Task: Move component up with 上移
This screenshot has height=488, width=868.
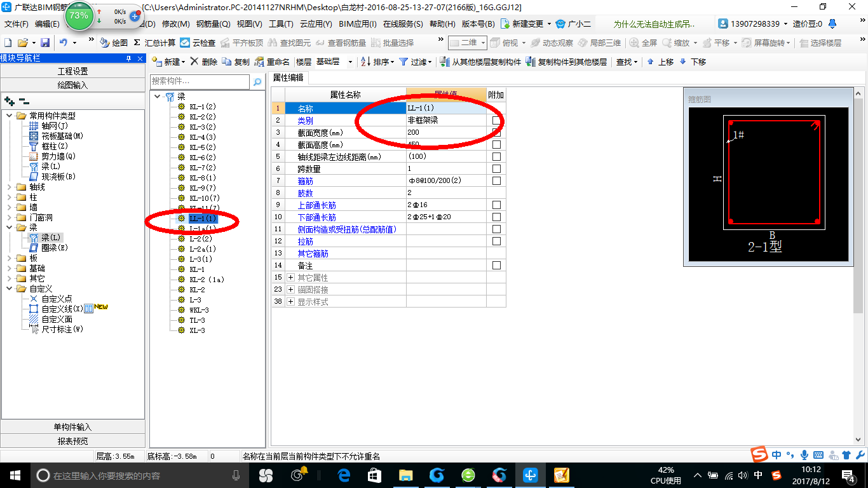Action: coord(661,62)
